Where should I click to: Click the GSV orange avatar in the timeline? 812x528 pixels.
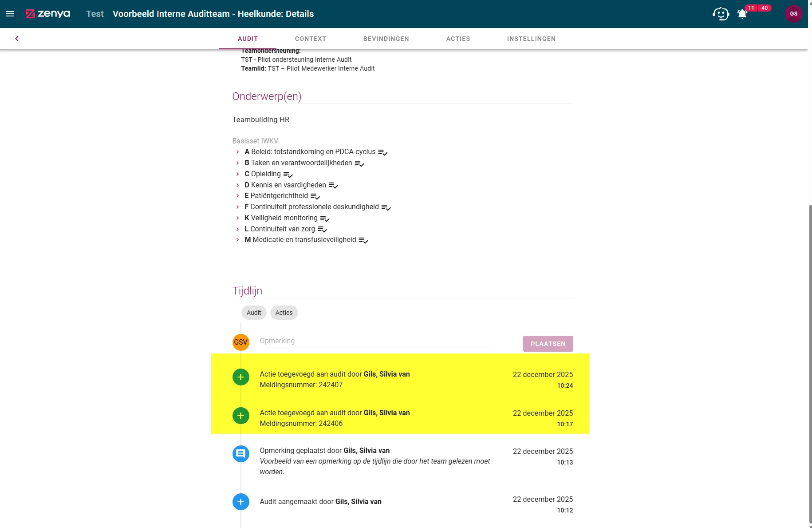pyautogui.click(x=241, y=342)
